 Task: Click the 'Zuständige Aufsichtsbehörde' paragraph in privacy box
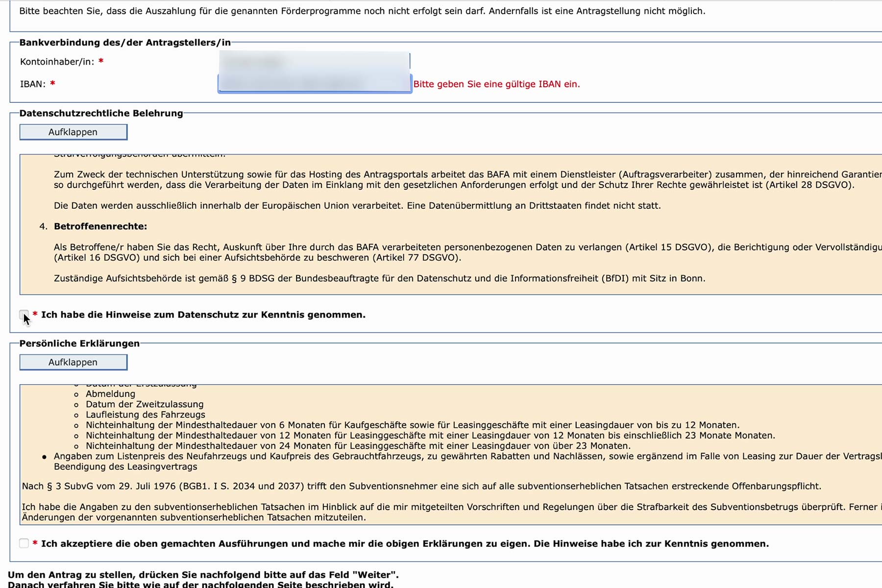point(379,278)
